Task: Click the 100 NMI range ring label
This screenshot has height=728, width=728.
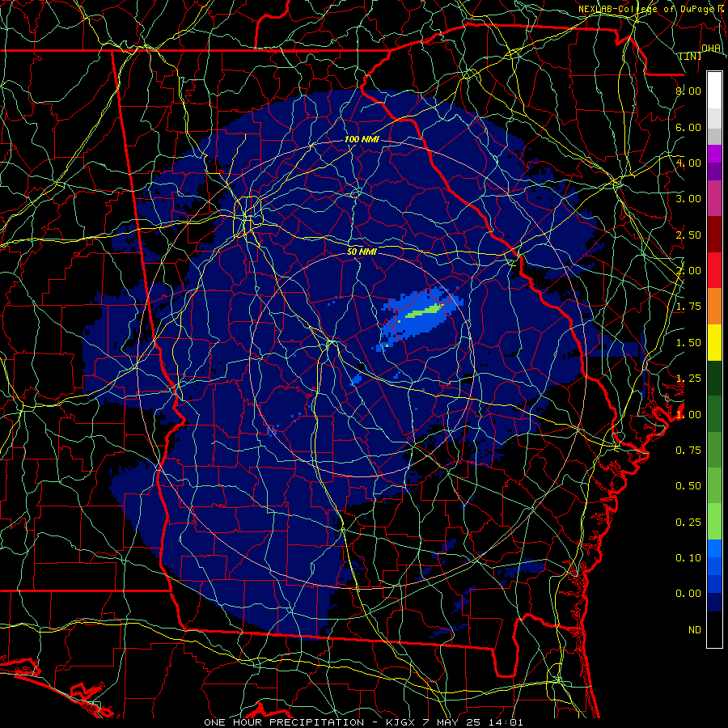Action: pyautogui.click(x=362, y=139)
